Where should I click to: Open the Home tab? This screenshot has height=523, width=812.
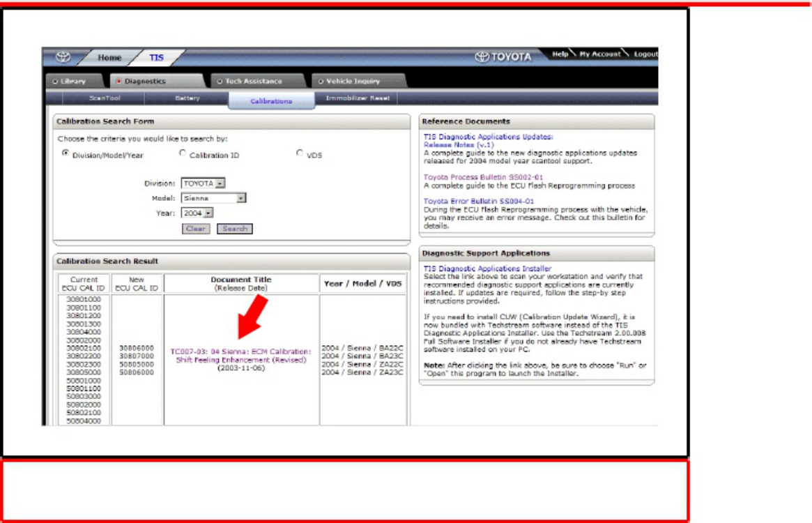110,58
